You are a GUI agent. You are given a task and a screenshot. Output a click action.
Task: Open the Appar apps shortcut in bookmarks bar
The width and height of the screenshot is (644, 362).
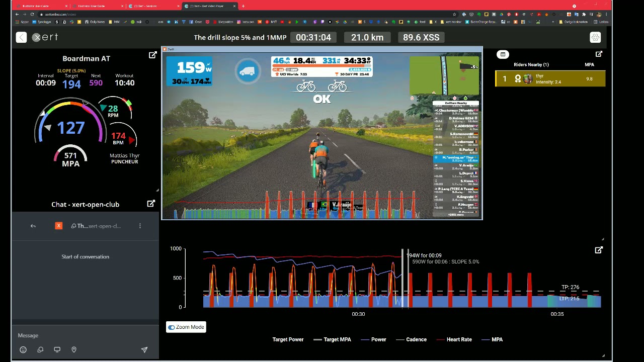tap(22, 22)
